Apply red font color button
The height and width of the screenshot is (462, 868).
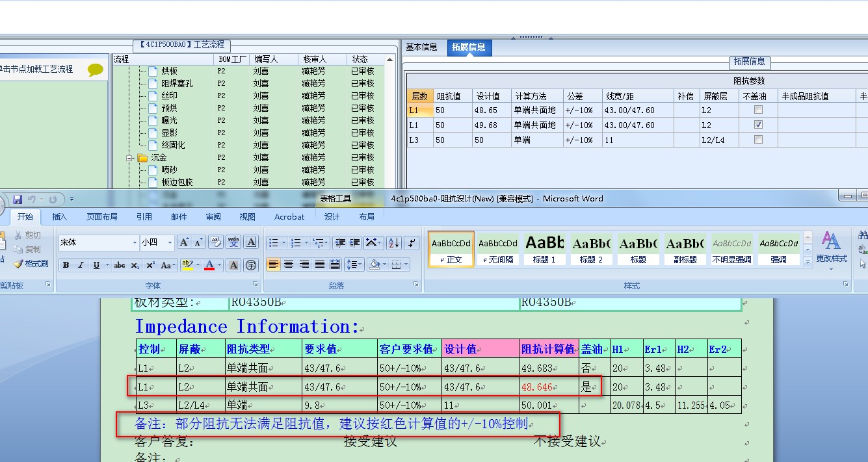point(209,265)
